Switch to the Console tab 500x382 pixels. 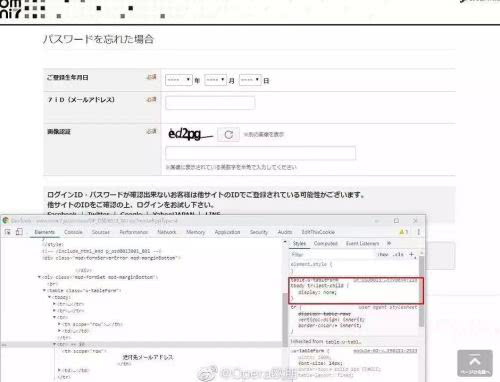point(73,232)
